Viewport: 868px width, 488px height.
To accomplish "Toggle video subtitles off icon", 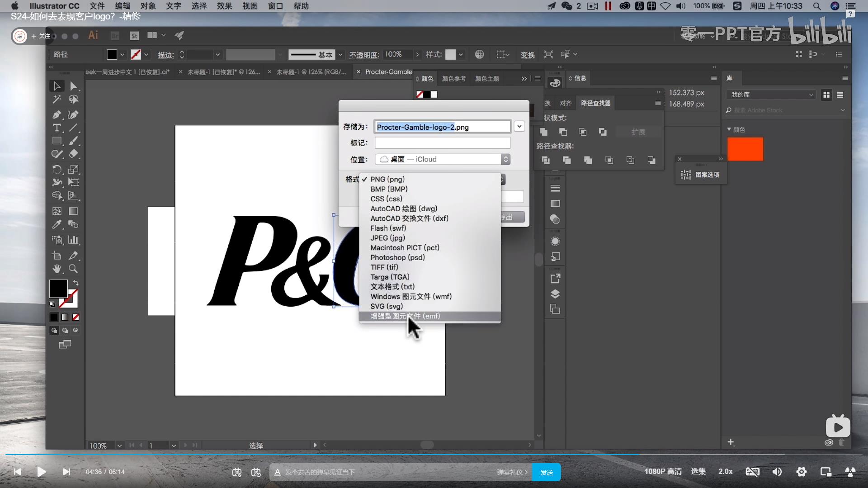I will tap(753, 472).
